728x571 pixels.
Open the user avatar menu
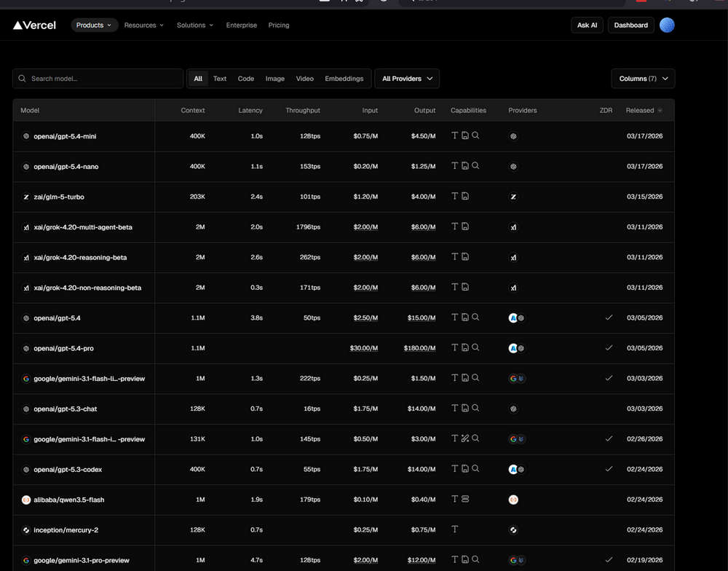[x=667, y=25]
